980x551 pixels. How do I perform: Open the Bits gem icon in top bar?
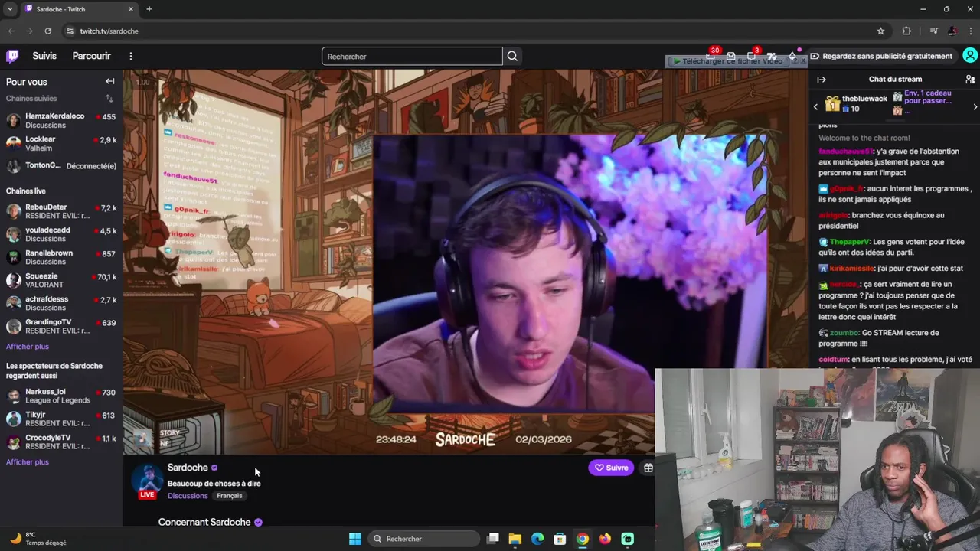pyautogui.click(x=792, y=56)
